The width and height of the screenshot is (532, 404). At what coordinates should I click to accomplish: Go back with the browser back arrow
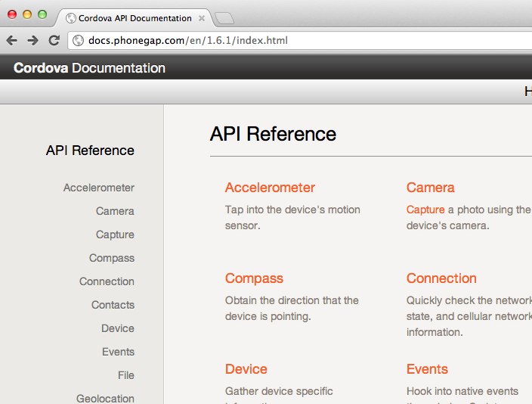click(12, 40)
